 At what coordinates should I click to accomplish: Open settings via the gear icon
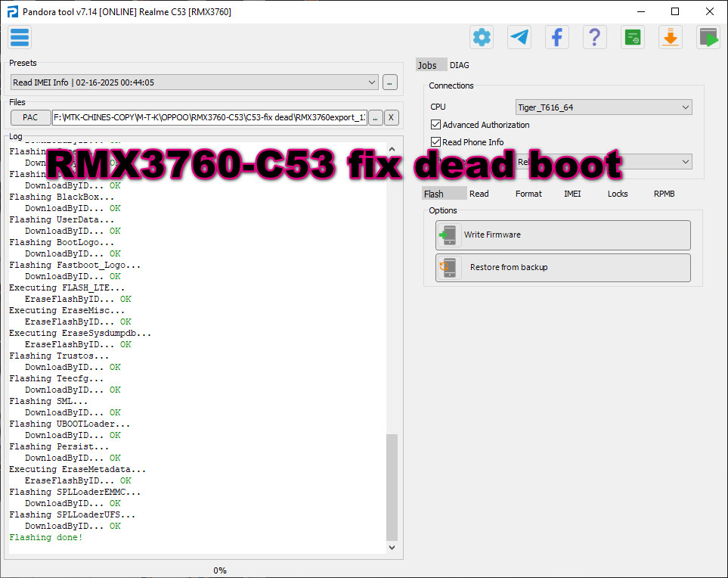[x=482, y=37]
